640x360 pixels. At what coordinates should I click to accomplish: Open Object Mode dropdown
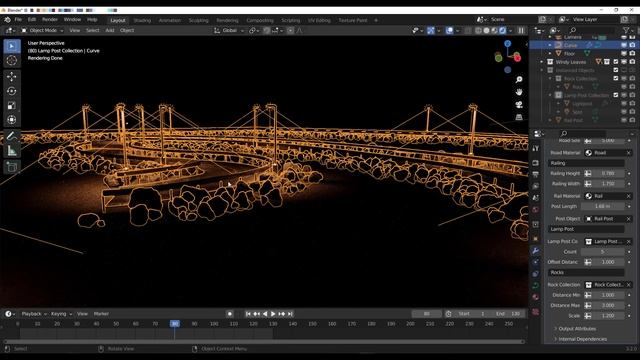tap(42, 31)
